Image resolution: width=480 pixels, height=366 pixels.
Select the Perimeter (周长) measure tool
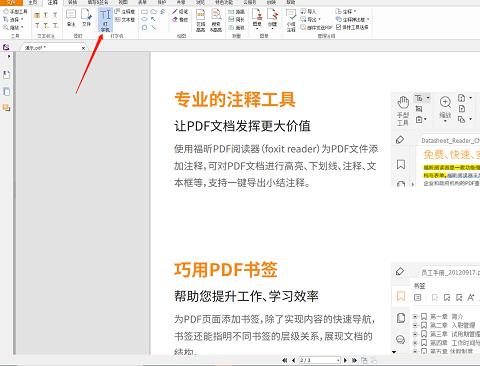[x=236, y=20]
